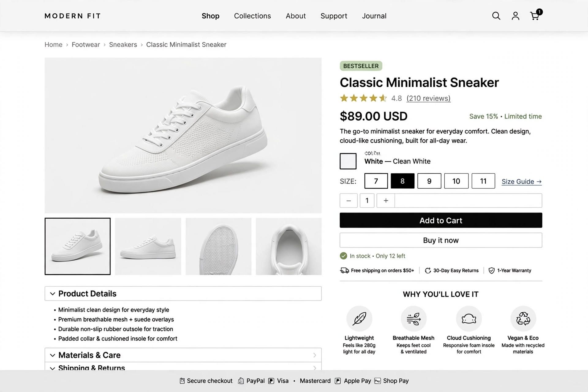Choose the White color swatch

click(348, 161)
